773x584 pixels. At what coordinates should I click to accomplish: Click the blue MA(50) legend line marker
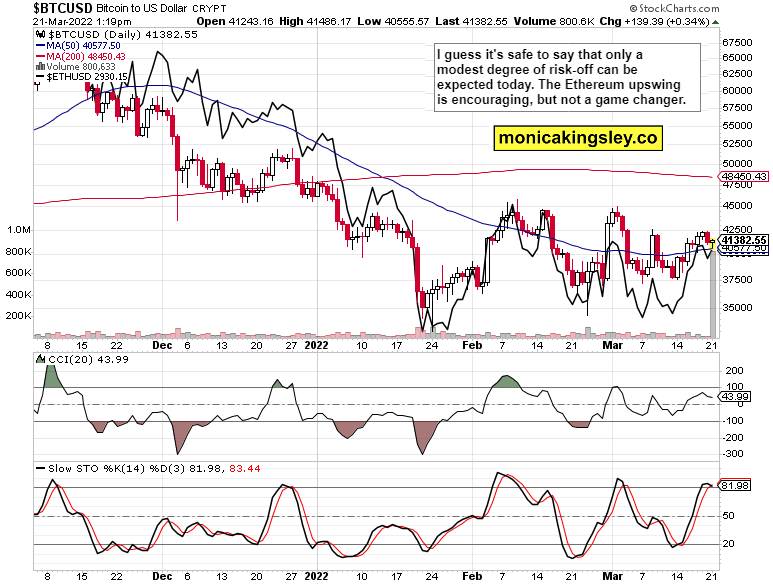39,45
